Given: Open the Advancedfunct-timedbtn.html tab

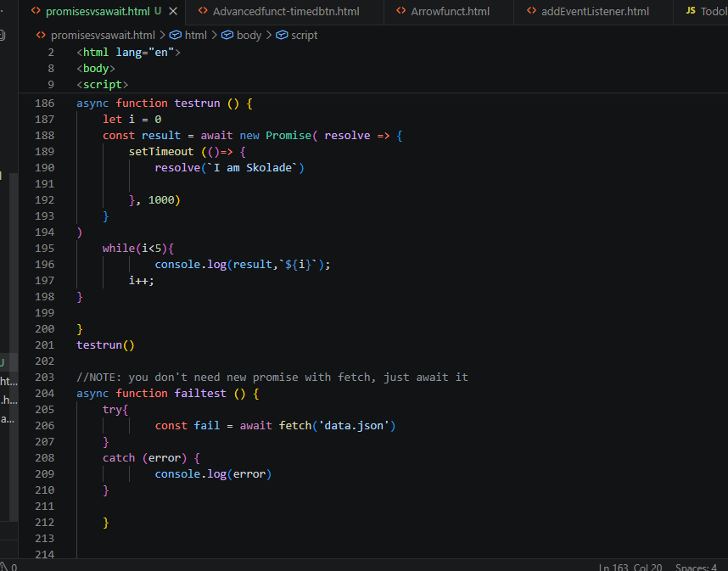Looking at the screenshot, I should pos(286,12).
